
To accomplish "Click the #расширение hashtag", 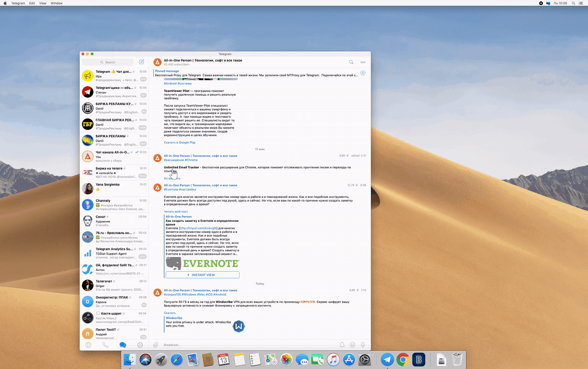I will [174, 160].
